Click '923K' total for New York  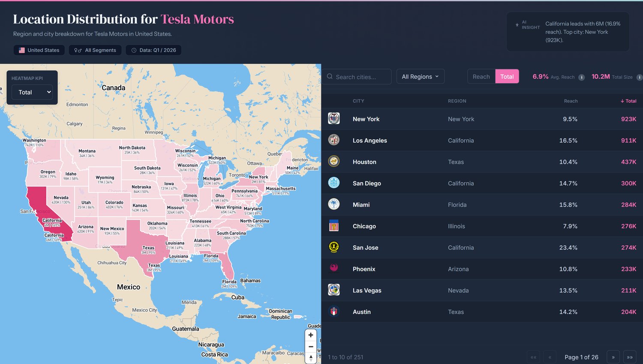pos(628,119)
